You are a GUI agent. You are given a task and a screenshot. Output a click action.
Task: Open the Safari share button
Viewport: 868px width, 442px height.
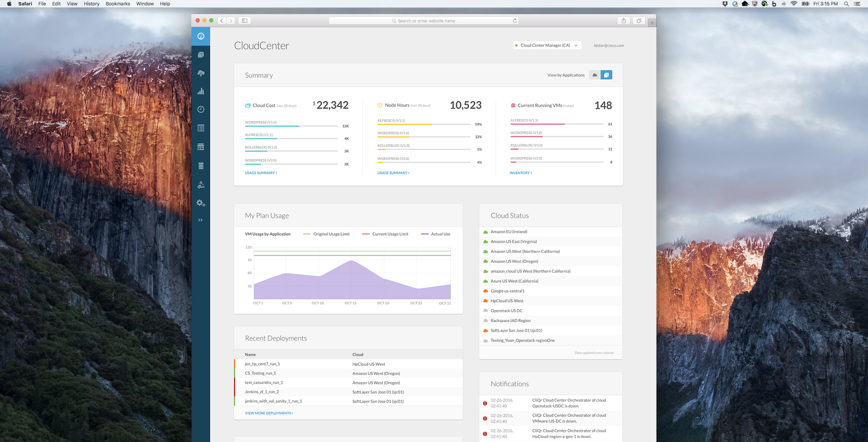(x=624, y=21)
